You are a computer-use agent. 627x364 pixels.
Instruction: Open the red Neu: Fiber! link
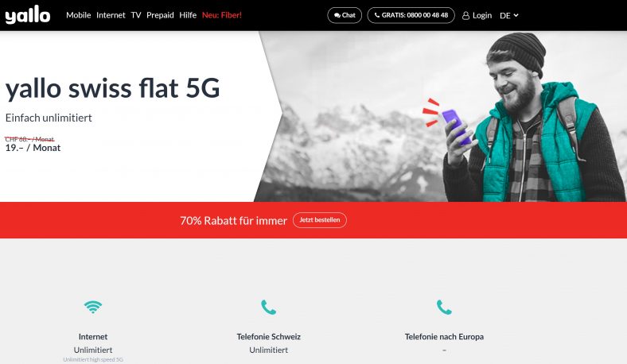222,15
